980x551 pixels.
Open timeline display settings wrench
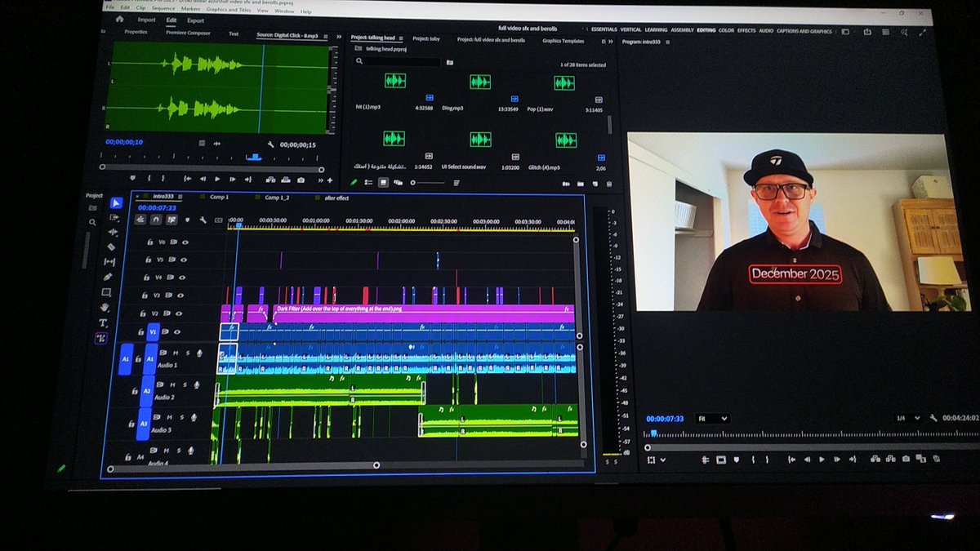203,220
